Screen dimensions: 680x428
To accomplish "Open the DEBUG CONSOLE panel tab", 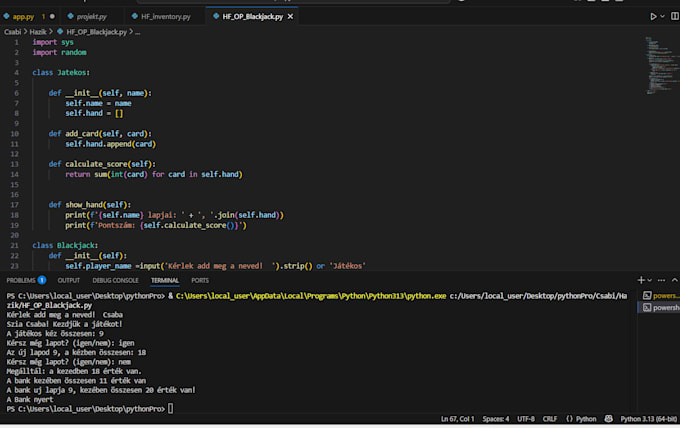I will pos(115,280).
